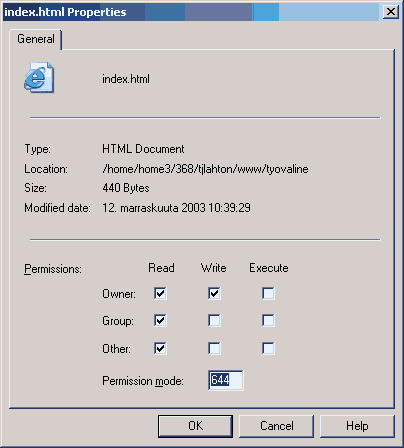Click the index.html file name text
This screenshot has height=448, width=404.
126,79
